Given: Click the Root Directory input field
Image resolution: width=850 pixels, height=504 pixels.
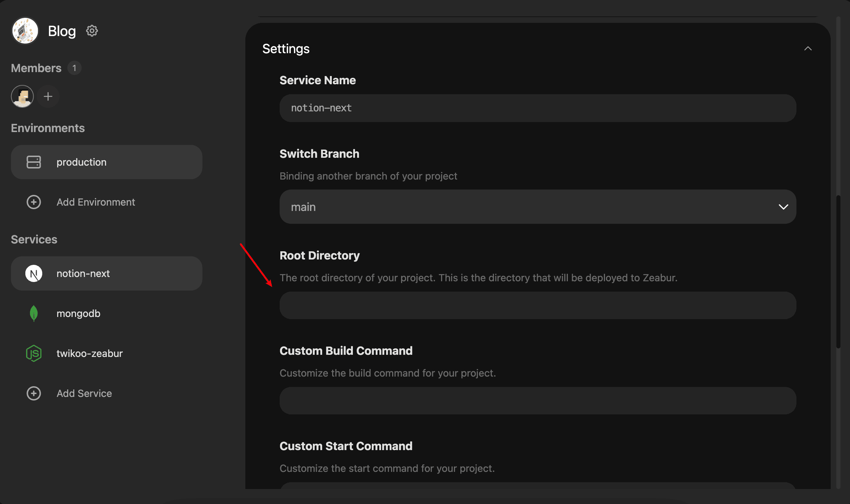Looking at the screenshot, I should click(538, 305).
